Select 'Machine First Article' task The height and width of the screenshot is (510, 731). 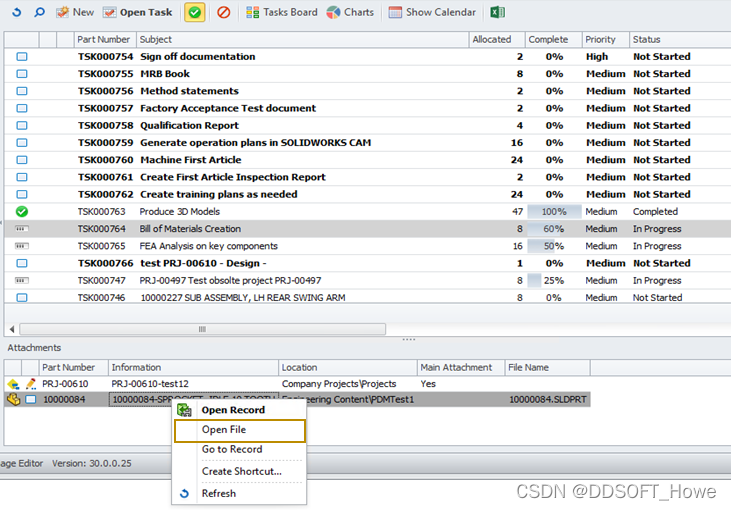point(191,160)
